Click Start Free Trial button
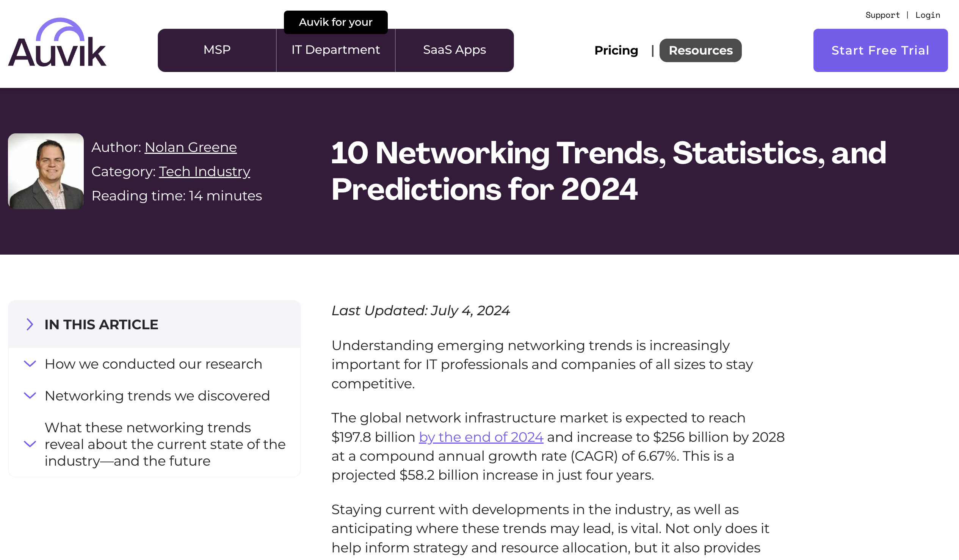The image size is (959, 560). point(880,50)
